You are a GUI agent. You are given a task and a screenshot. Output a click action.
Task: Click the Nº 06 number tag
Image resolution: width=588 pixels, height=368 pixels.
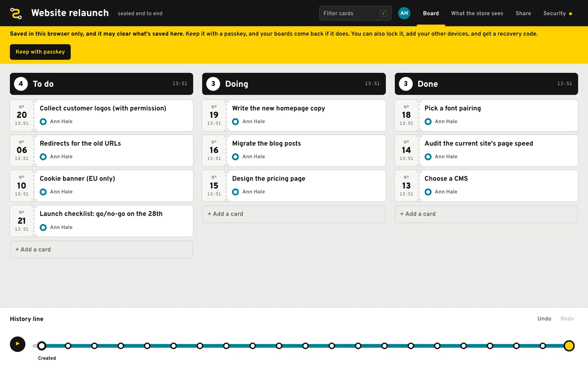tap(22, 151)
